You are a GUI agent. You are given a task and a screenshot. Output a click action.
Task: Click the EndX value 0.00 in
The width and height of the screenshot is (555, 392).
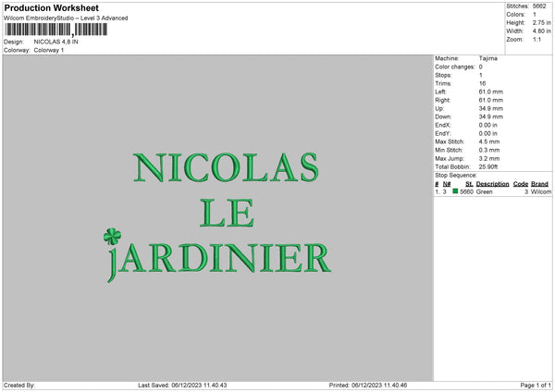tap(487, 125)
